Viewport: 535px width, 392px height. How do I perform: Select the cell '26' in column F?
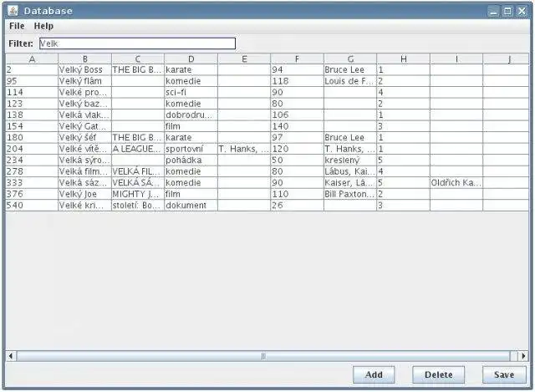(298, 205)
